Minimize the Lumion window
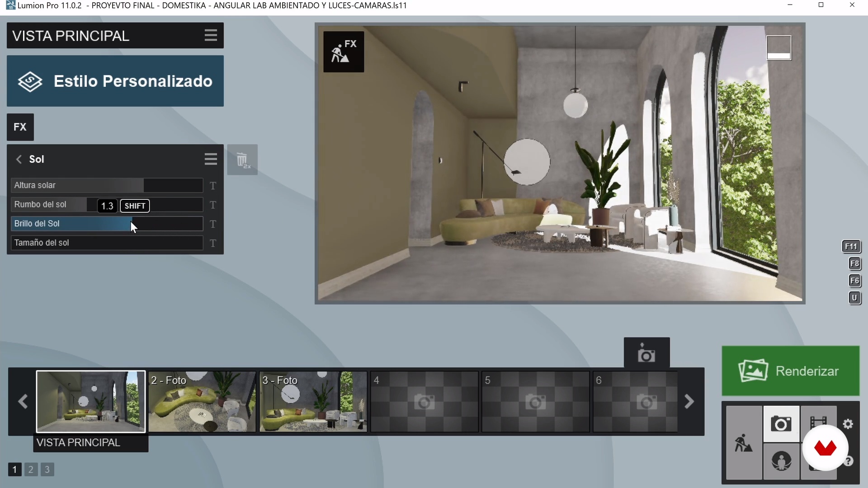 click(x=790, y=5)
